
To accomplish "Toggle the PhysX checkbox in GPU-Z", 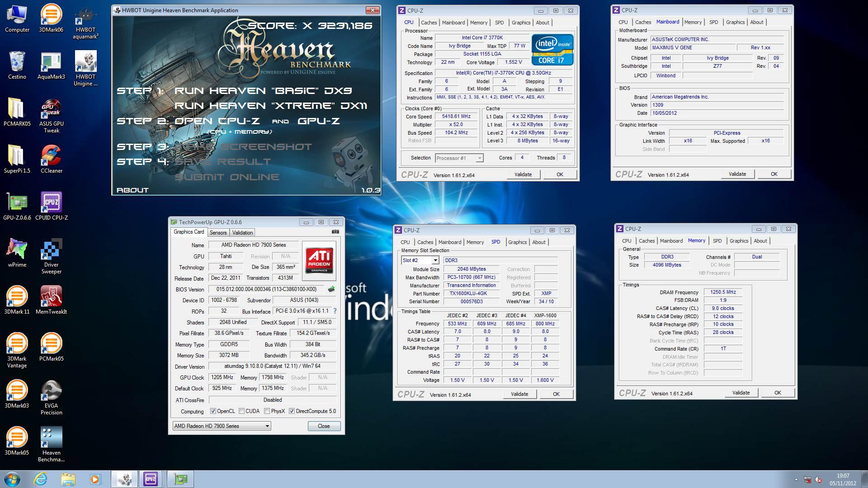I will click(x=267, y=411).
